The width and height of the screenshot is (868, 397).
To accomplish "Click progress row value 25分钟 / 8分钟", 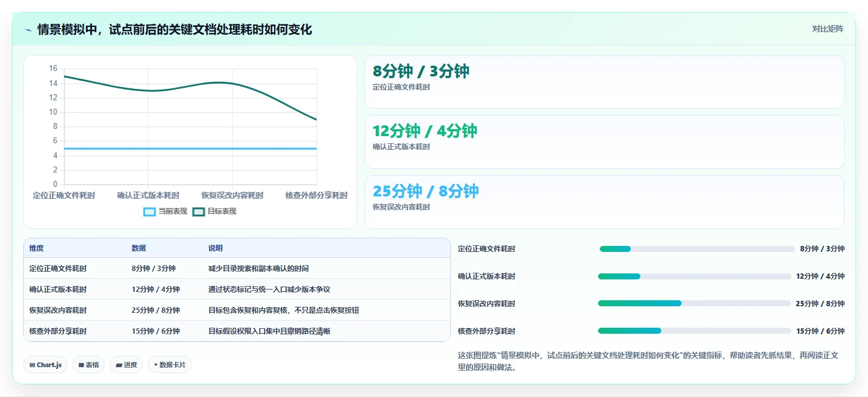I will pyautogui.click(x=820, y=304).
